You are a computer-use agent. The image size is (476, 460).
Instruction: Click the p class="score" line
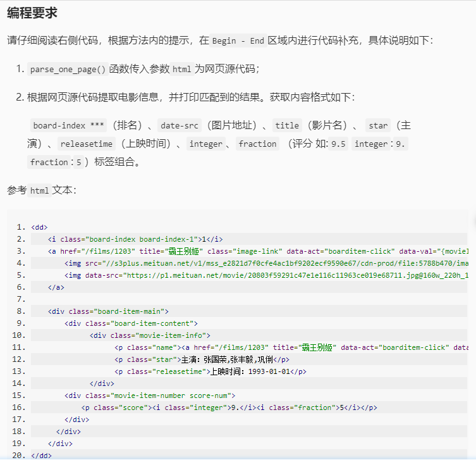pyautogui.click(x=229, y=407)
